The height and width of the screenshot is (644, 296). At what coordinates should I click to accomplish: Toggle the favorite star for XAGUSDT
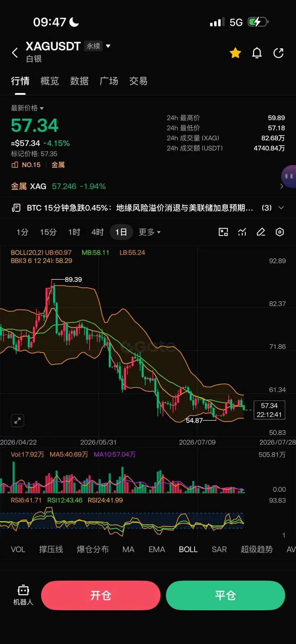pyautogui.click(x=235, y=53)
